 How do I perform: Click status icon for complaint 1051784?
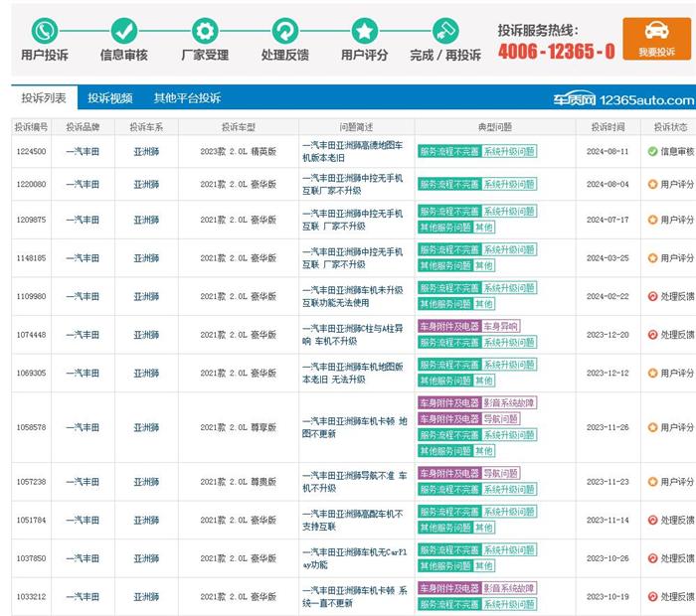[652, 520]
